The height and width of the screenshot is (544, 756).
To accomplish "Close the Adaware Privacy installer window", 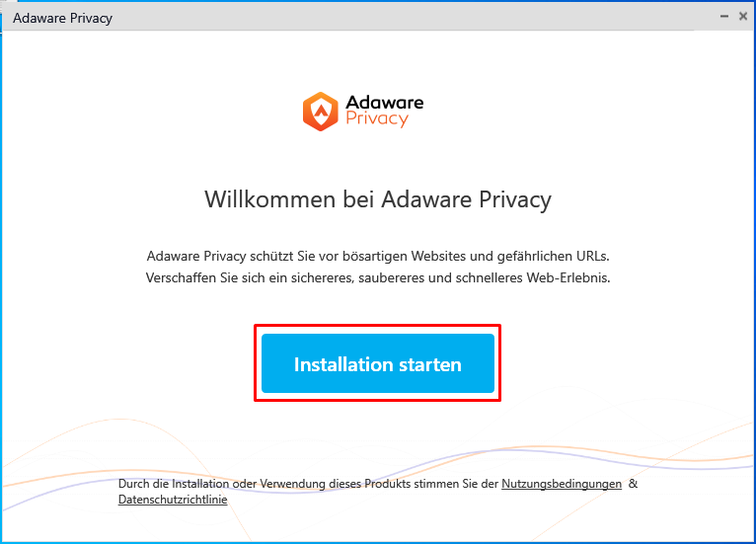I will click(x=743, y=17).
